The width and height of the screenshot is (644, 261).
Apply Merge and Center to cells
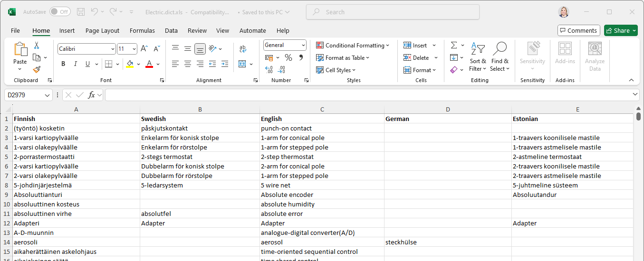[242, 64]
